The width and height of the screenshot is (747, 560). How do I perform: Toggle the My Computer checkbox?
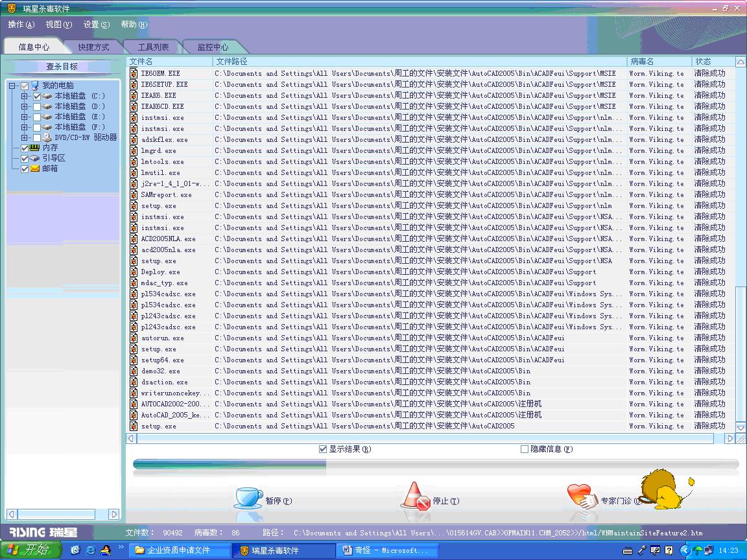[x=25, y=86]
